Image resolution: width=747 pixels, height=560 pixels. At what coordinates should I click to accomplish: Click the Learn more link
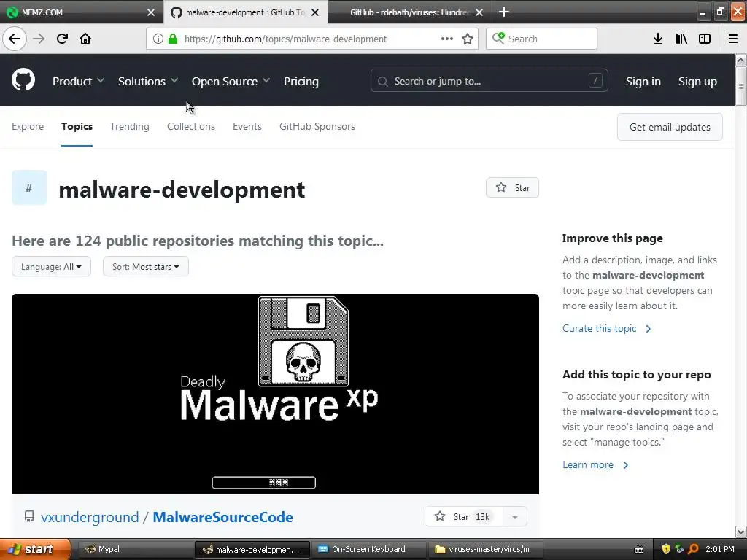595,464
